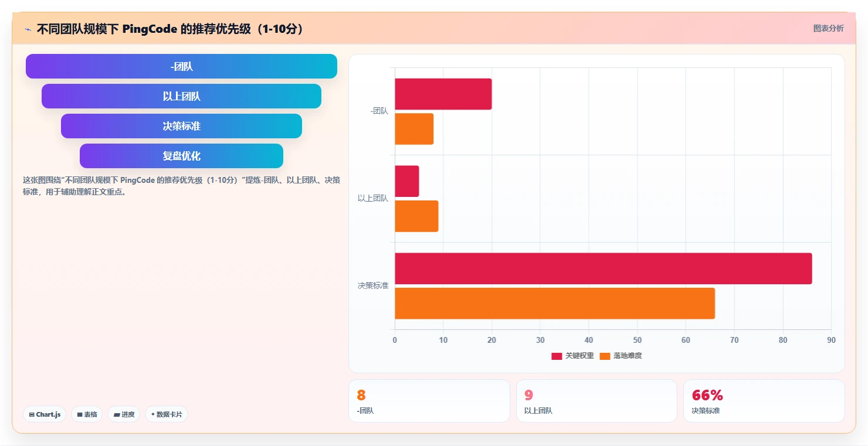Screen dimensions: 868x446
Task: Click the red 关键权重 bar for 以上团队
Action: click(x=407, y=181)
